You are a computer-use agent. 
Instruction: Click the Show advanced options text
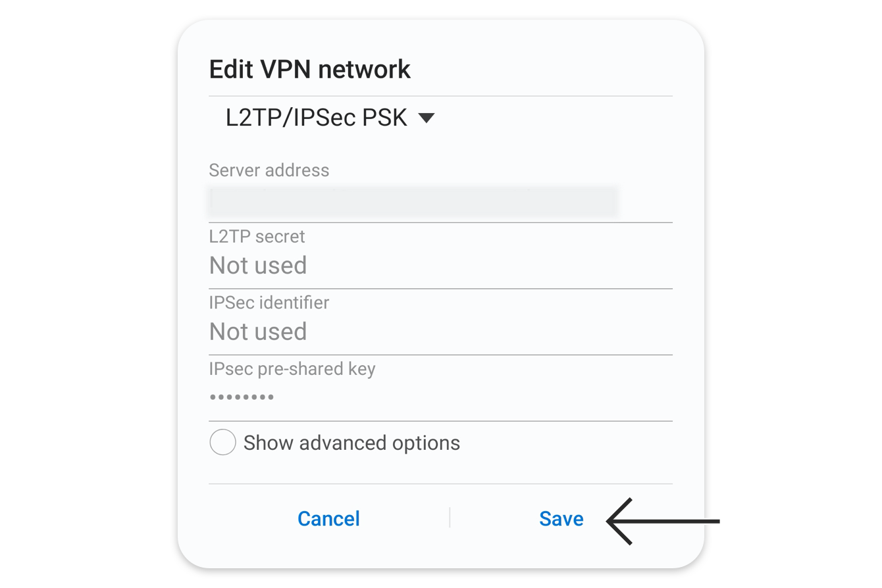pyautogui.click(x=351, y=443)
